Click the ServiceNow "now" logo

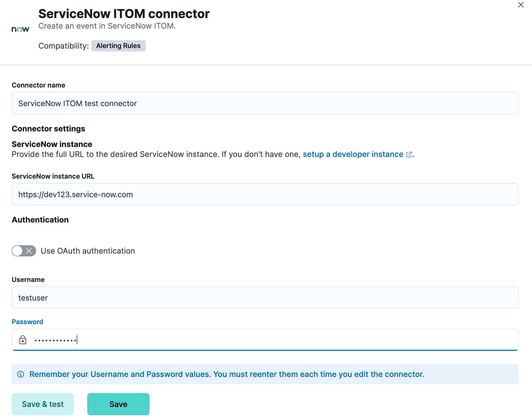pos(20,29)
